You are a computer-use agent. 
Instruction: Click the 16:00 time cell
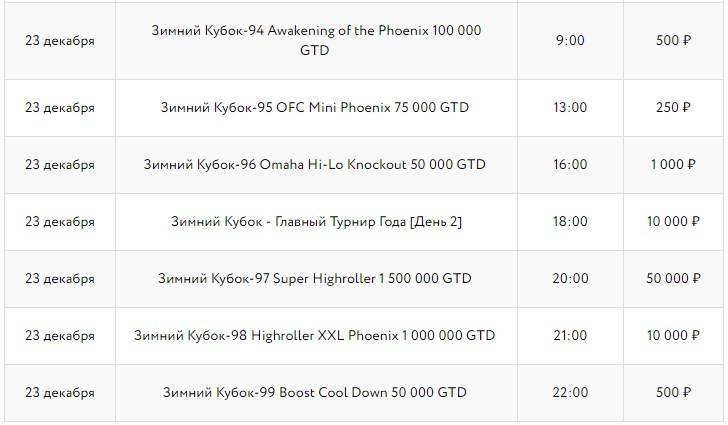click(570, 164)
